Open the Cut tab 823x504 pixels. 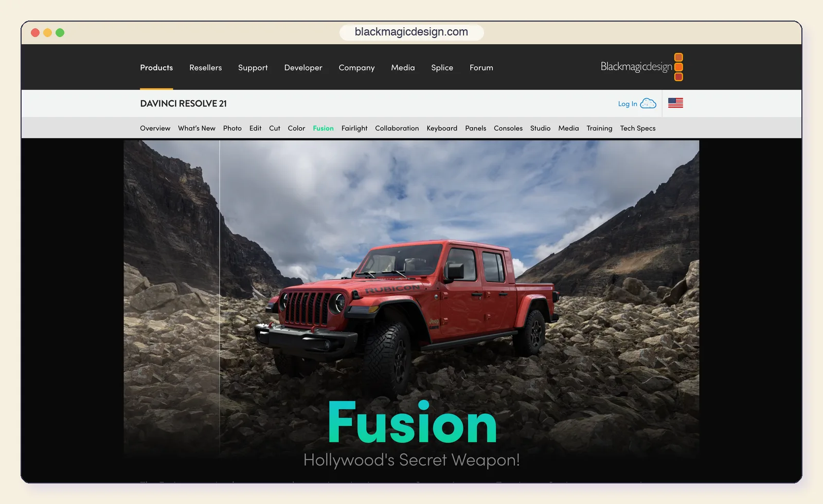(275, 128)
